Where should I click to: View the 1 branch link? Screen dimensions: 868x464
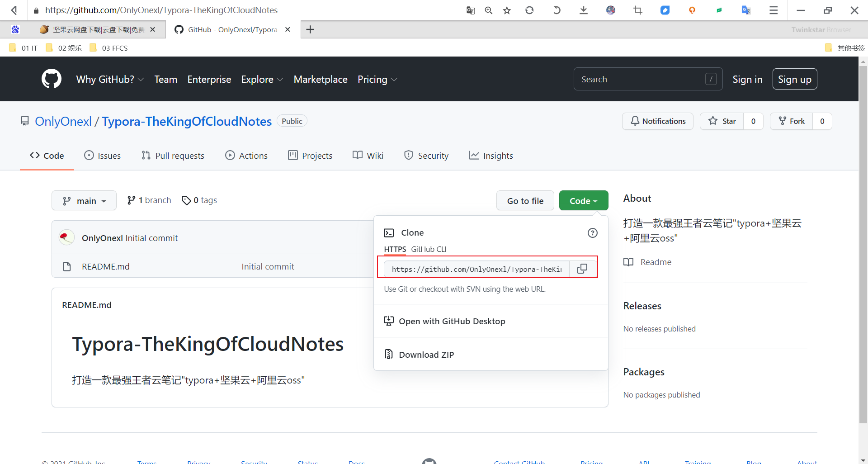149,200
